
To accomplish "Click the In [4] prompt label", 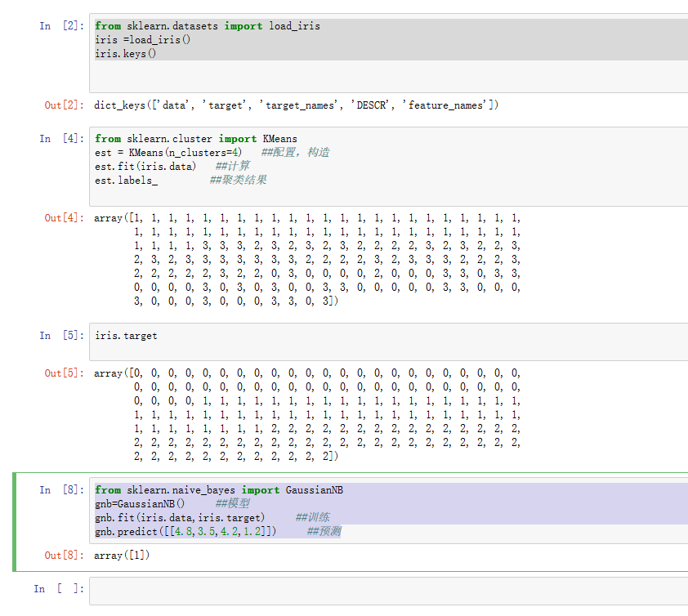I will click(60, 139).
